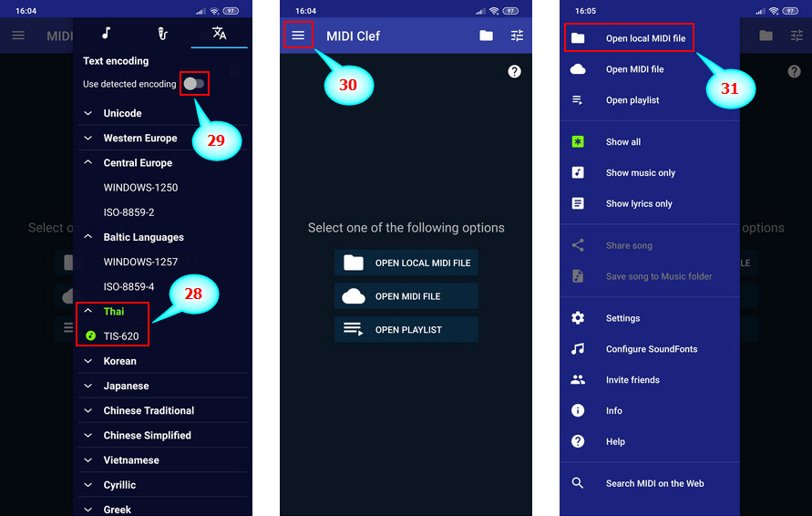Click the help question mark in middle screen

pyautogui.click(x=514, y=71)
